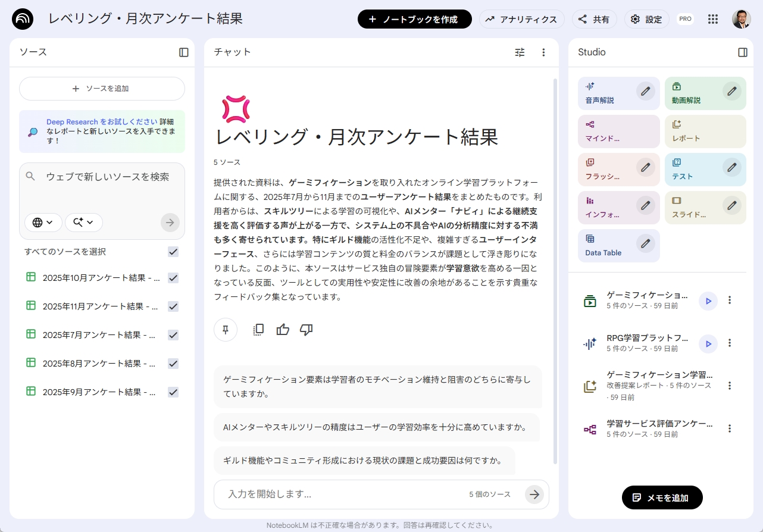
Task: Edit the テスト customization options
Action: [x=732, y=167]
